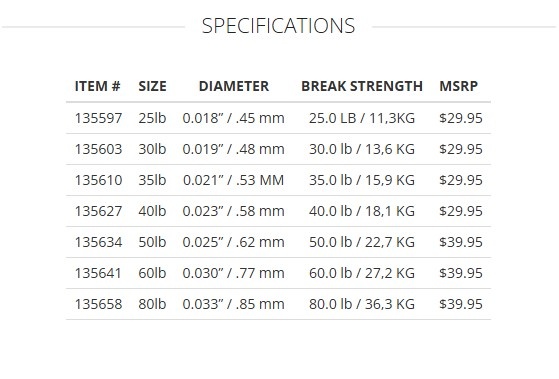
Task: Click the BREAK STRENGTH column header
Action: tap(362, 86)
